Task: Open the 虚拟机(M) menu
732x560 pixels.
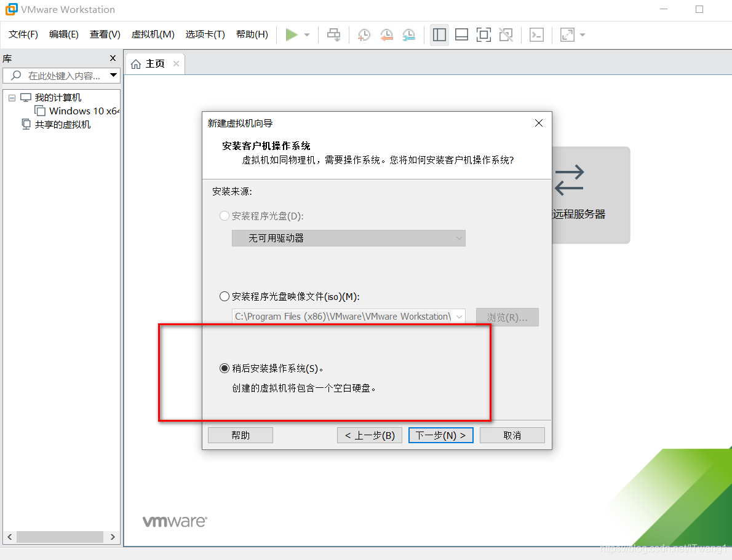Action: (153, 34)
